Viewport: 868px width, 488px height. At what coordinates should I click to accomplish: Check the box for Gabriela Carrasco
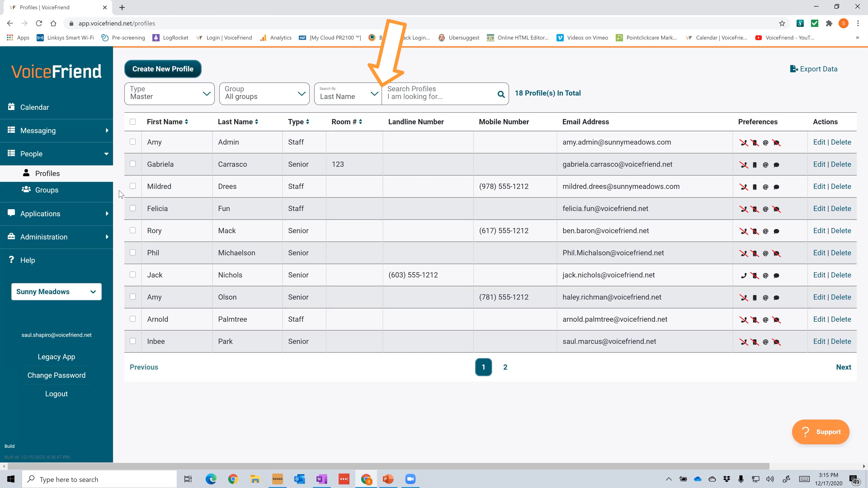[x=133, y=164]
